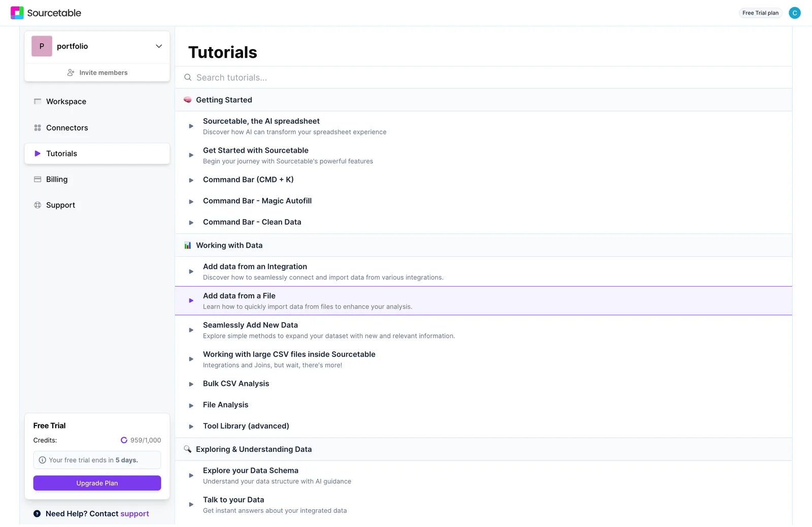Focus the Search tutorials field
The height and width of the screenshot is (527, 812).
484,78
